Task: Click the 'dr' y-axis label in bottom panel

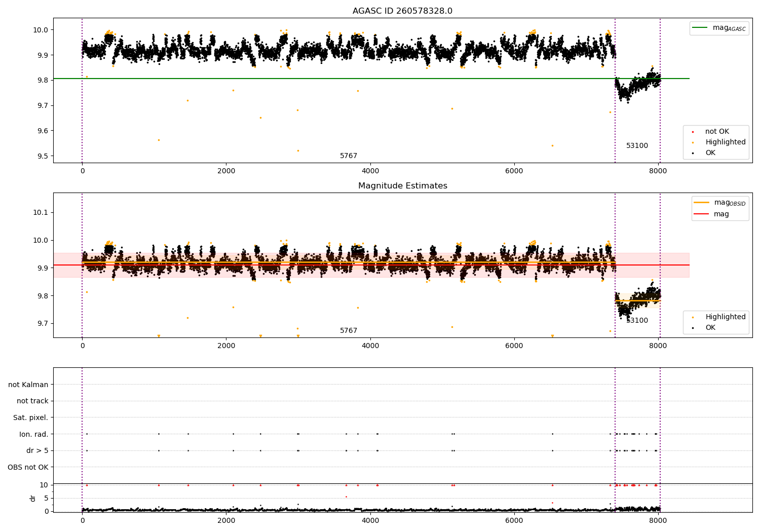Action: click(x=33, y=498)
